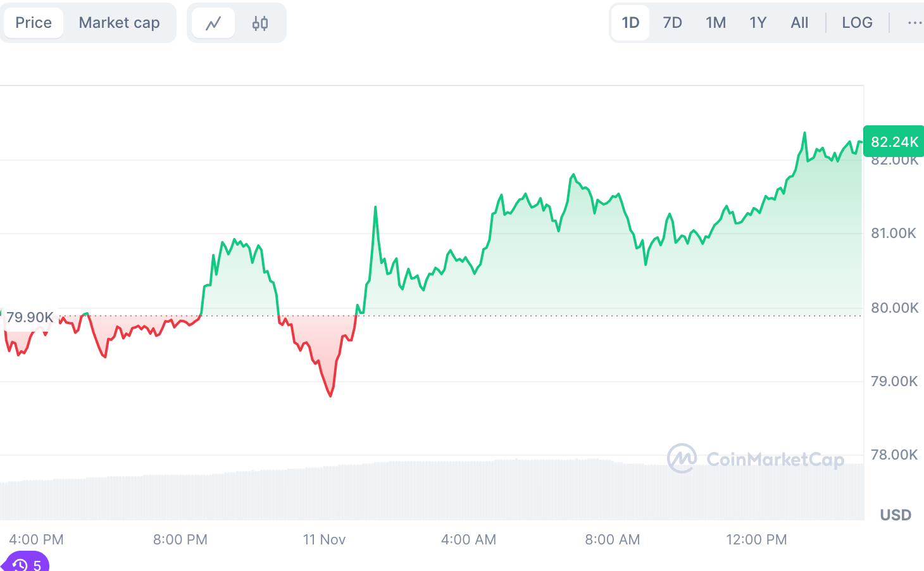Select the Price tab
This screenshot has width=924, height=571.
[34, 23]
